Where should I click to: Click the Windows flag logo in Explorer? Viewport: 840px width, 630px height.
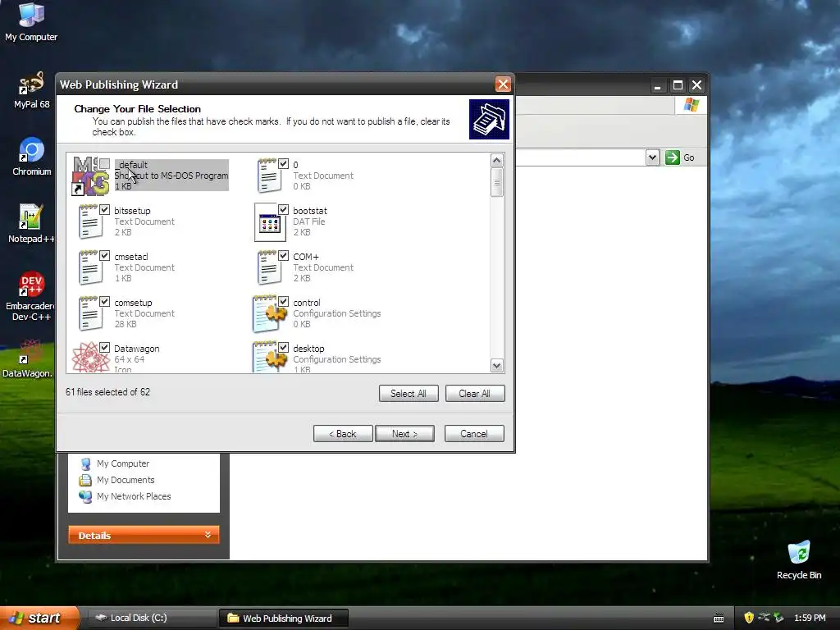click(691, 104)
